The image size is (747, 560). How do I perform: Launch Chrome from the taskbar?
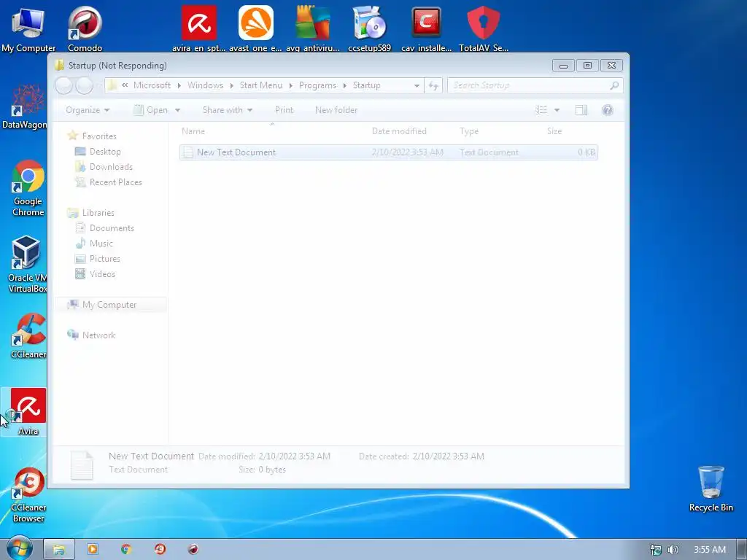point(125,549)
